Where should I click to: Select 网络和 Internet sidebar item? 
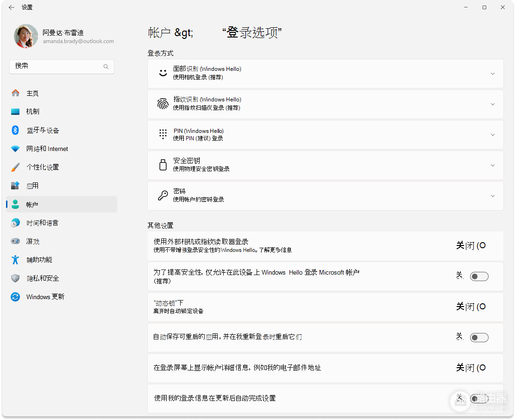point(62,149)
